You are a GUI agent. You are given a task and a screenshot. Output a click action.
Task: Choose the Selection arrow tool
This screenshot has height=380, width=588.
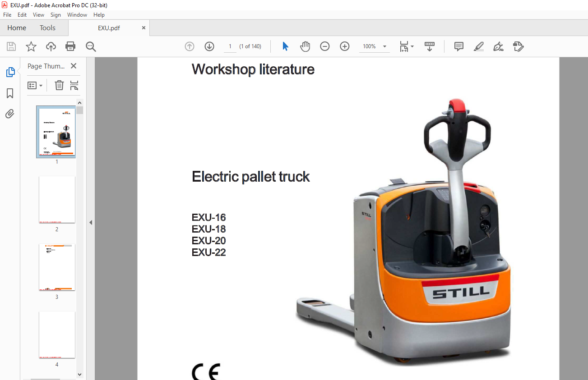click(x=285, y=46)
